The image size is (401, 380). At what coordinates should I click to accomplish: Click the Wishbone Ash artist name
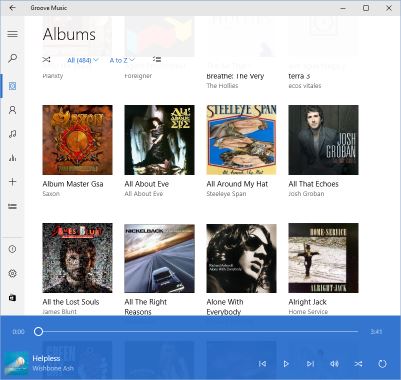[53, 369]
